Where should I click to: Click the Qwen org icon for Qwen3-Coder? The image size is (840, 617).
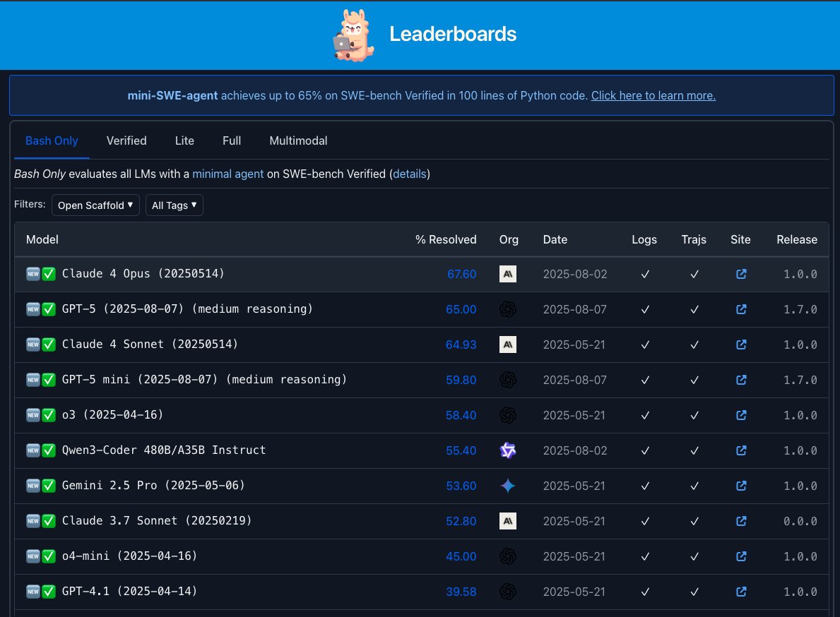point(507,450)
